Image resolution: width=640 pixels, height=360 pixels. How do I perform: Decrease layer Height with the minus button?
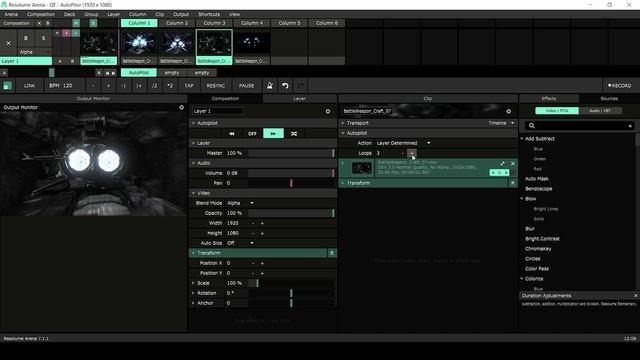253,233
